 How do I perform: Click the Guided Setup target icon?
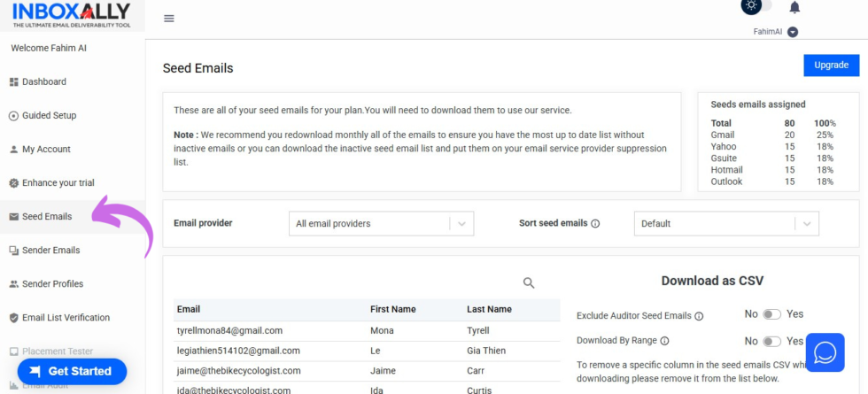(14, 116)
